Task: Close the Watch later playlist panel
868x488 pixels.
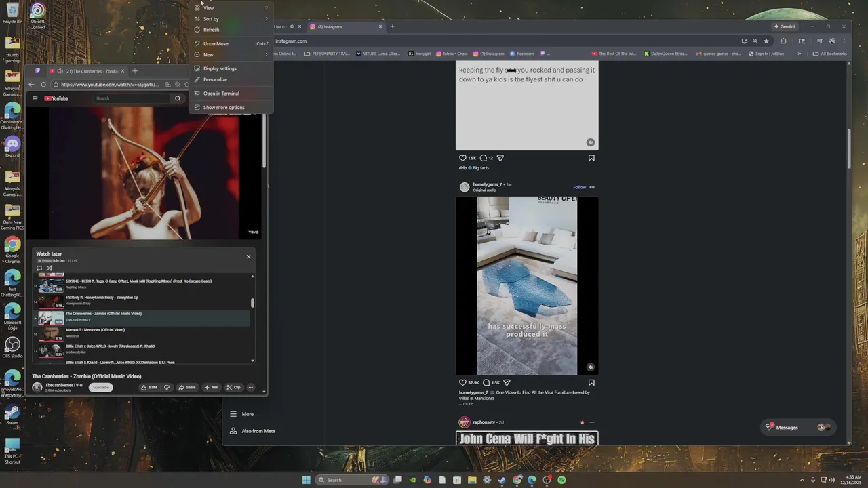Action: (248, 256)
